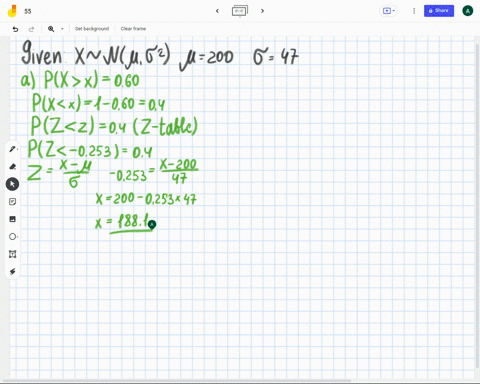This screenshot has width=480, height=384.
Task: Open the present in meeting dropdown
Action: point(389,11)
